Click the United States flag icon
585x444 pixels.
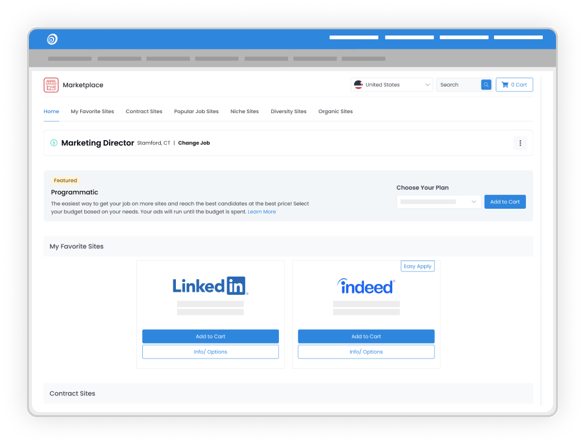(x=358, y=85)
